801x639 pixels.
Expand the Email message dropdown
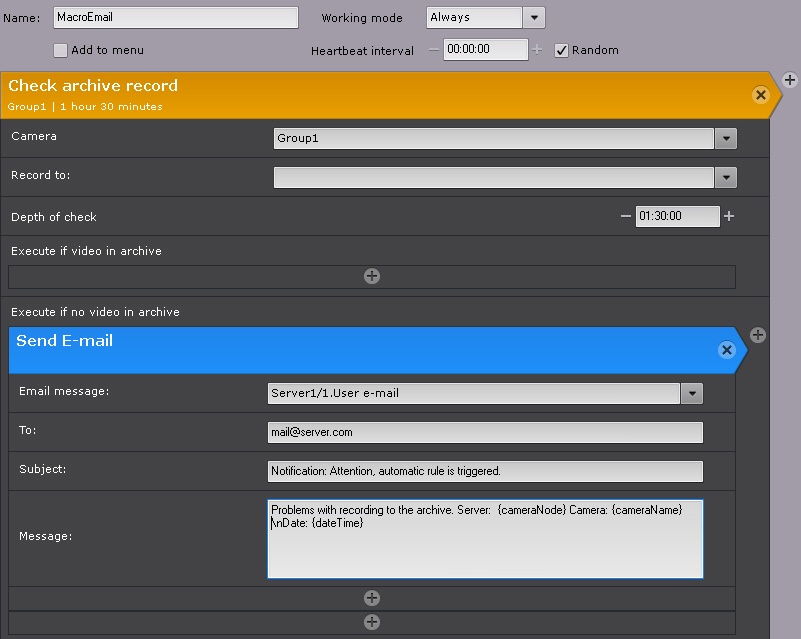tap(691, 393)
